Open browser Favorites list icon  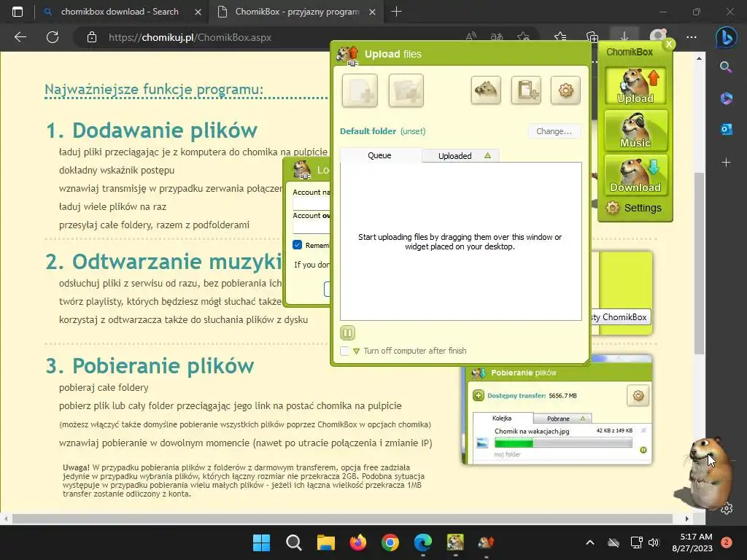coord(560,37)
